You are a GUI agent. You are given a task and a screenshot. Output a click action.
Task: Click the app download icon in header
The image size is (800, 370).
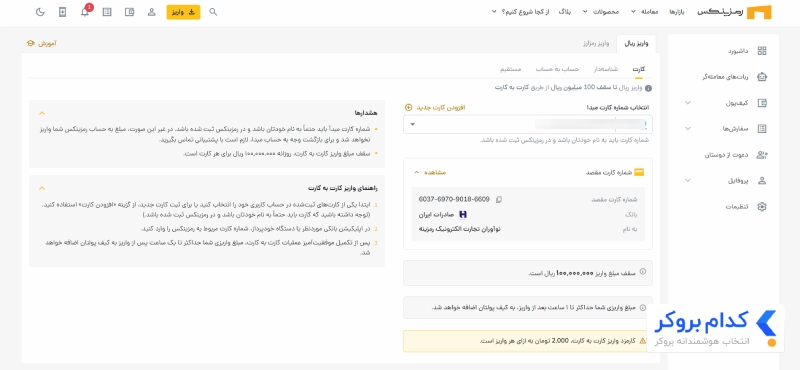point(62,12)
